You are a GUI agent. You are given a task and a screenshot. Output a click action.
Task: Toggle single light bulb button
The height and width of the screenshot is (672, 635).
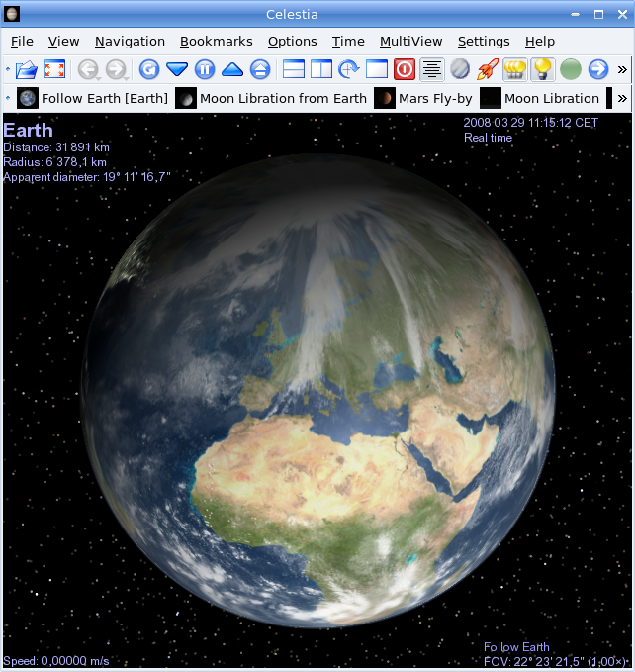tap(543, 69)
